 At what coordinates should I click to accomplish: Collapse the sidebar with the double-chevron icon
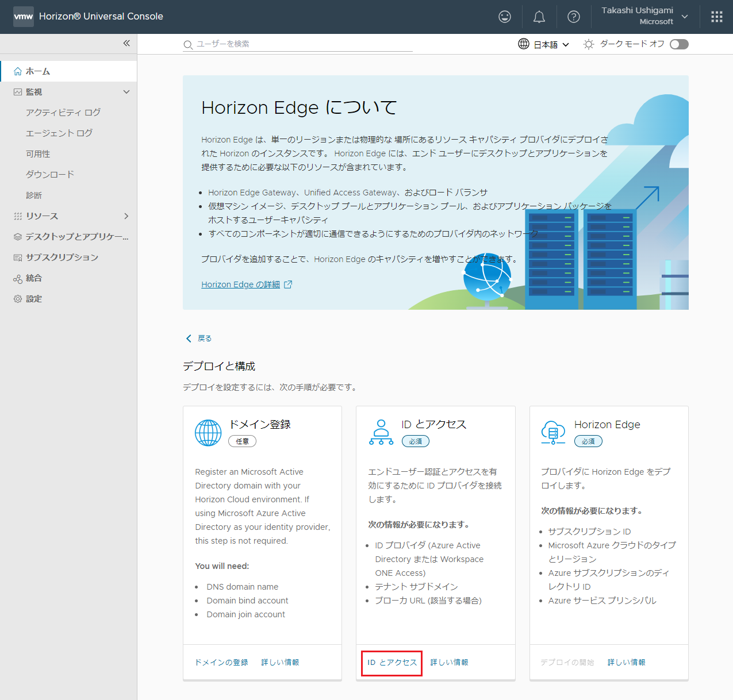point(126,43)
